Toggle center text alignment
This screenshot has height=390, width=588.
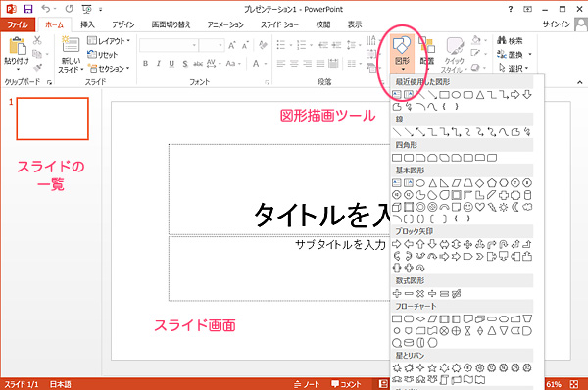point(294,64)
